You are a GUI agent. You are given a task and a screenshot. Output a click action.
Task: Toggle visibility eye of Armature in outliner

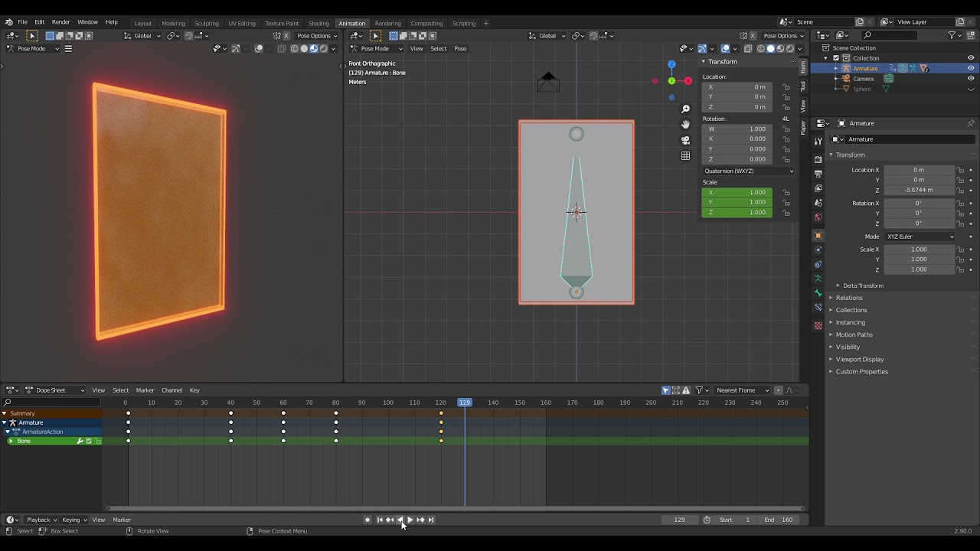click(971, 68)
